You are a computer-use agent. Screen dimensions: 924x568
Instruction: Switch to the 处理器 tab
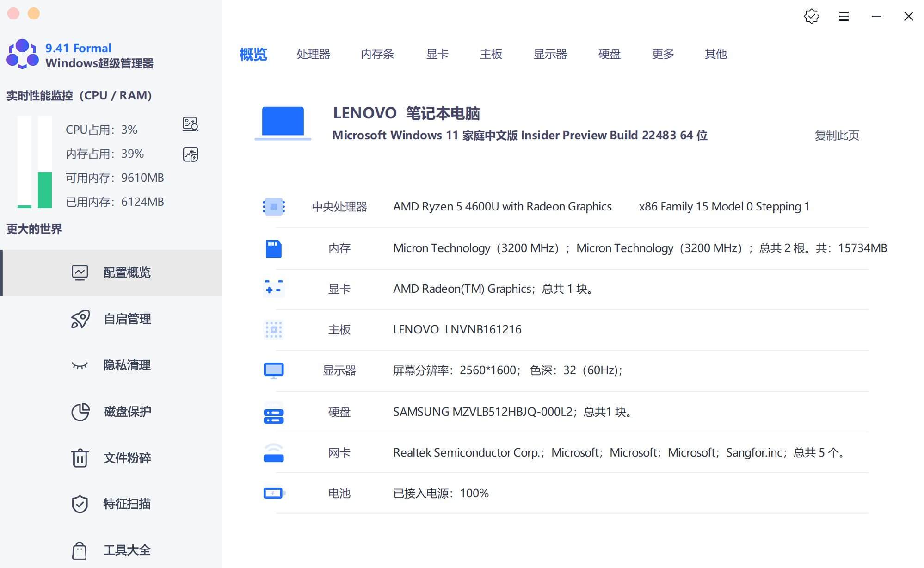(x=313, y=54)
